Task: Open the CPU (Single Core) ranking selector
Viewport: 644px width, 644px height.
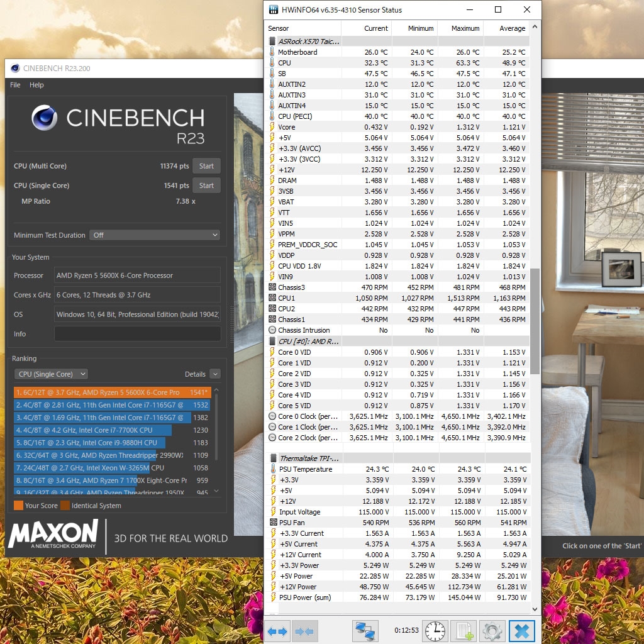Action: coord(51,374)
